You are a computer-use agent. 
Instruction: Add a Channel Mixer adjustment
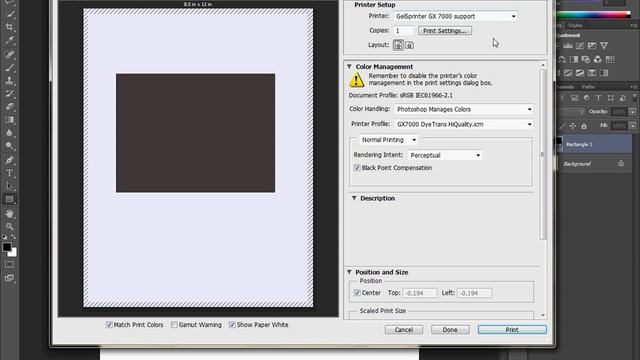(x=598, y=60)
